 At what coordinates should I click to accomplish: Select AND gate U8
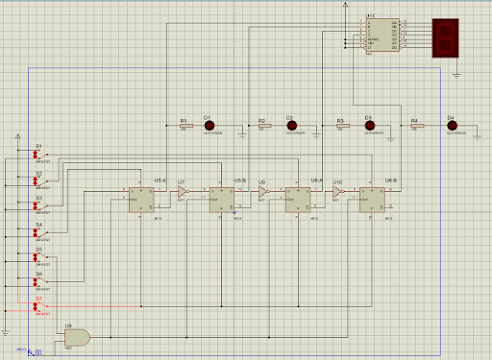[77, 338]
